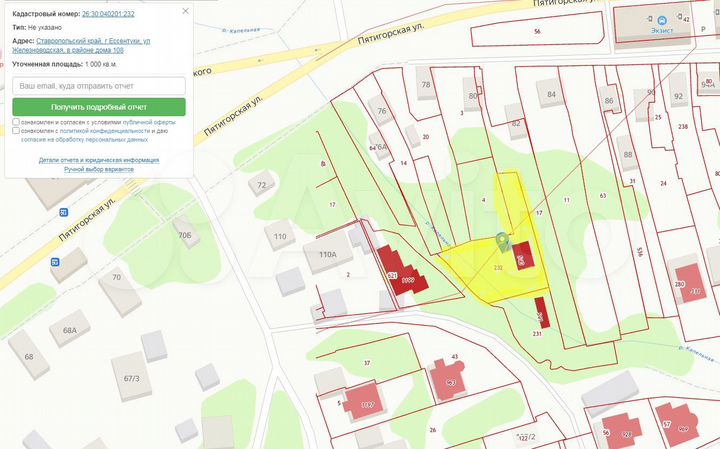Click the Экзист auto shop map icon
The width and height of the screenshot is (720, 449).
663,20
